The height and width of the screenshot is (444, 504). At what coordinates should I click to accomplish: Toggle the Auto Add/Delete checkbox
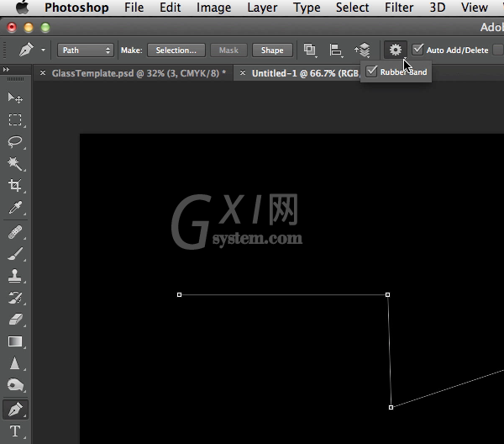(417, 50)
